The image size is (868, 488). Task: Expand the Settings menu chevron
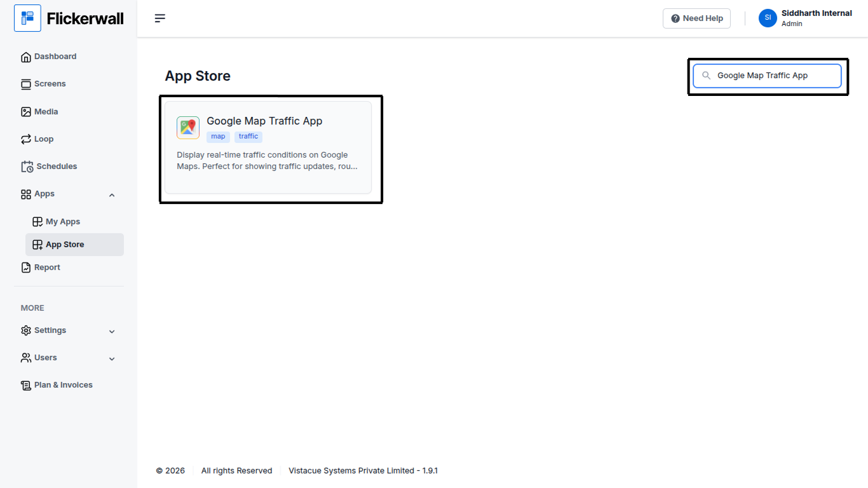coord(112,332)
